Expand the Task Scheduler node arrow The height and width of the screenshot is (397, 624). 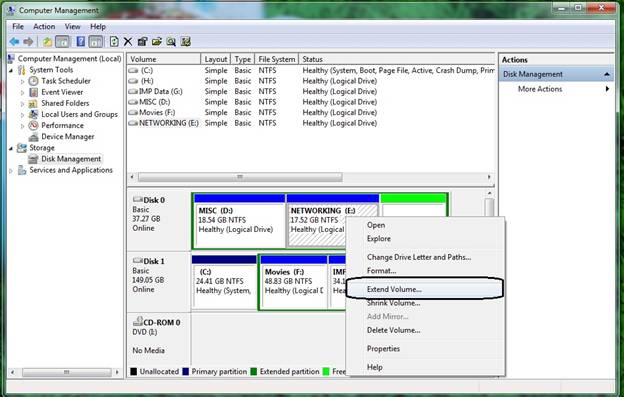[22, 81]
